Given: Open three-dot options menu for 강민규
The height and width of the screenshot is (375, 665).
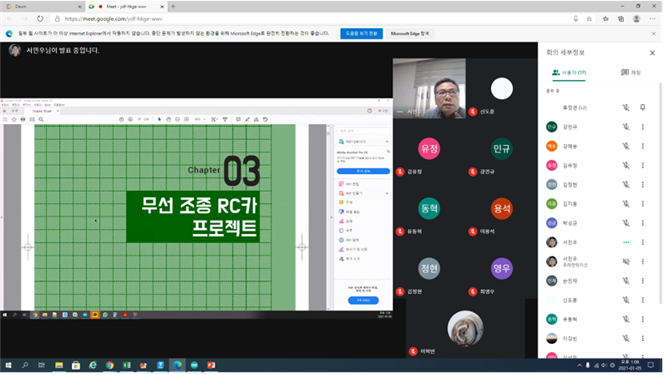Looking at the screenshot, I should click(644, 127).
